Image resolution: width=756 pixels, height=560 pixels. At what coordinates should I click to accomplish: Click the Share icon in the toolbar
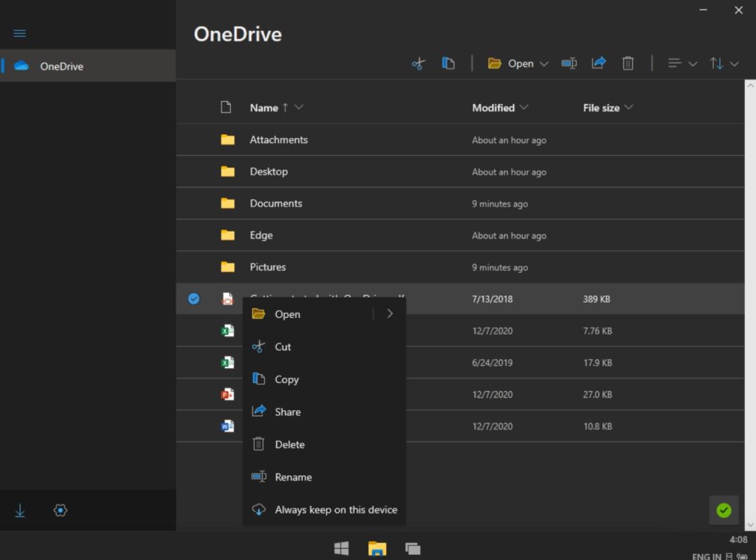(x=599, y=63)
